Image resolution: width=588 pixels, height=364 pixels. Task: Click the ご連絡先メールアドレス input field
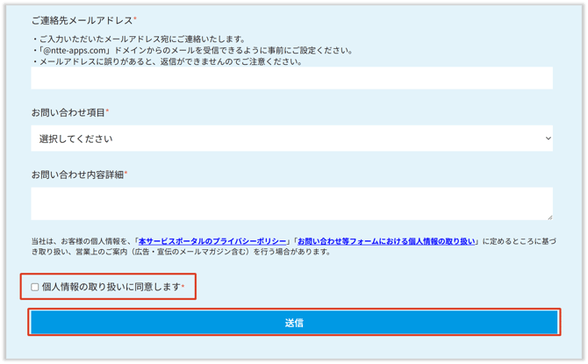pos(291,78)
